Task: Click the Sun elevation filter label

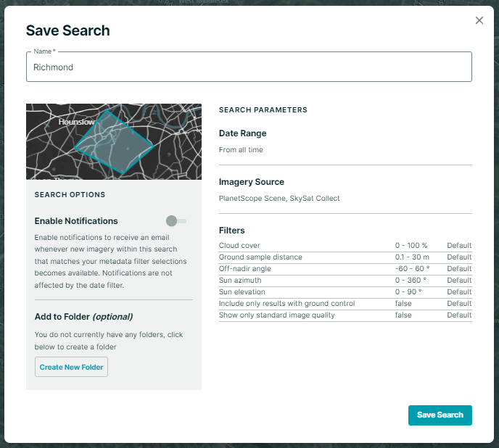Action: click(242, 291)
